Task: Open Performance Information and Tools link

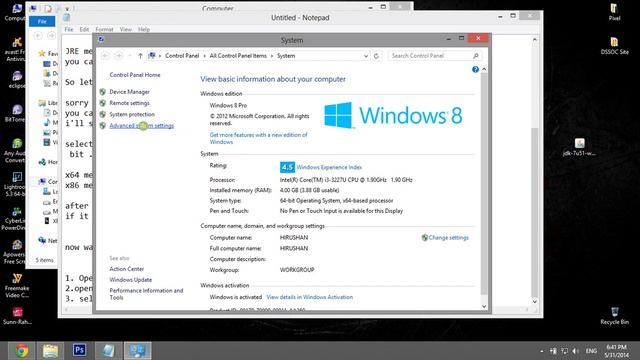Action: pos(146,294)
